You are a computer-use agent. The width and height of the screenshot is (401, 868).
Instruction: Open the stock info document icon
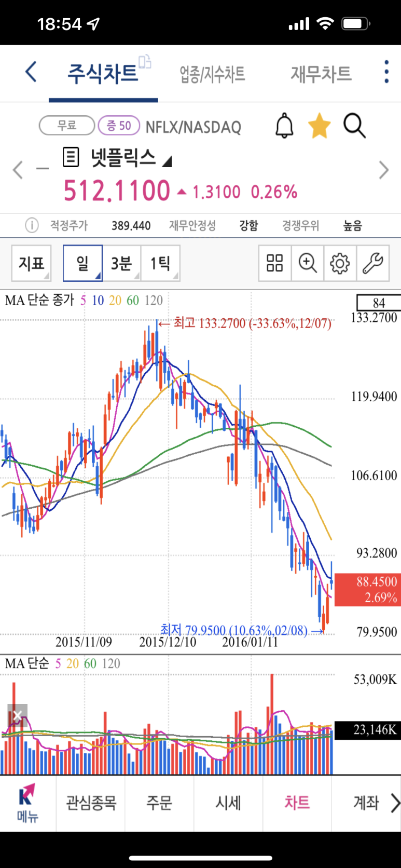pos(71,157)
